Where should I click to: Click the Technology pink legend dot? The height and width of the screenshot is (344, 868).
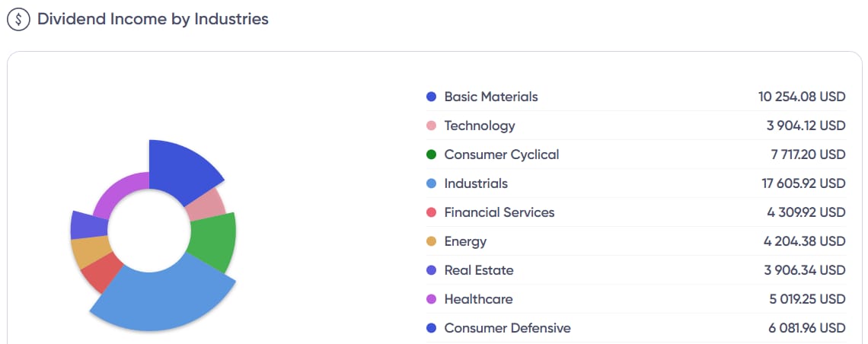(x=431, y=126)
